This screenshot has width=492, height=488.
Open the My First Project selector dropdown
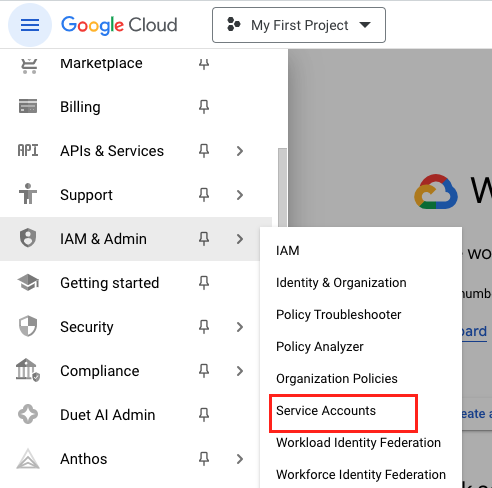pos(299,25)
